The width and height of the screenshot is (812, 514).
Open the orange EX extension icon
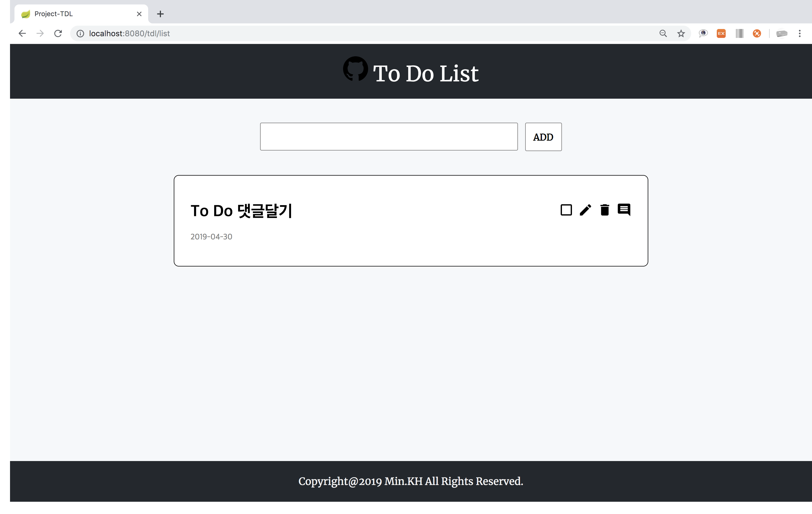tap(721, 33)
